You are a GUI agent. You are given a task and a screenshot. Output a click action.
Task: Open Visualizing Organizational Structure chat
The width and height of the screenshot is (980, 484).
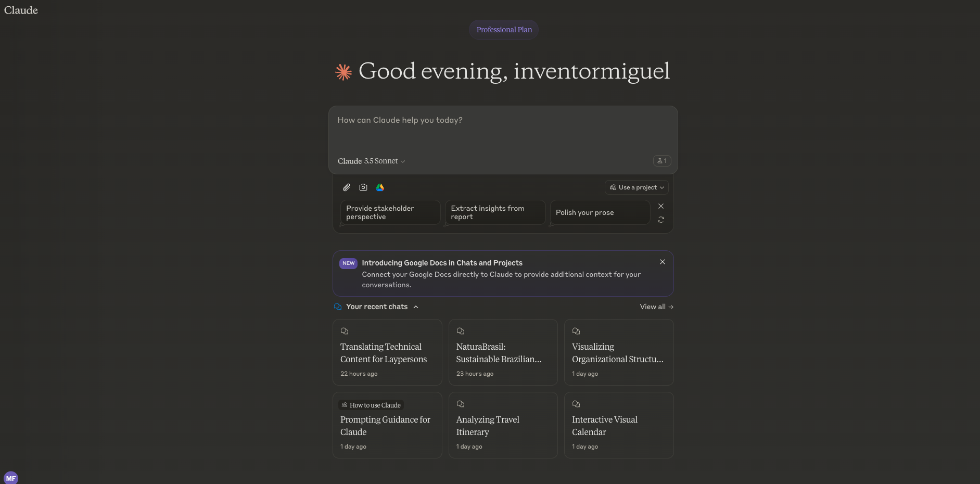pyautogui.click(x=619, y=352)
